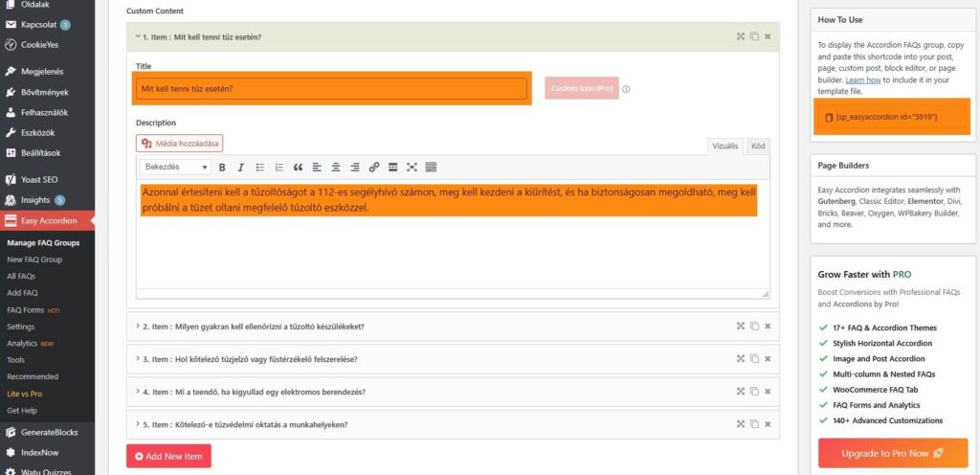
Task: Switch to the Vizuális editor tab
Action: (x=724, y=146)
